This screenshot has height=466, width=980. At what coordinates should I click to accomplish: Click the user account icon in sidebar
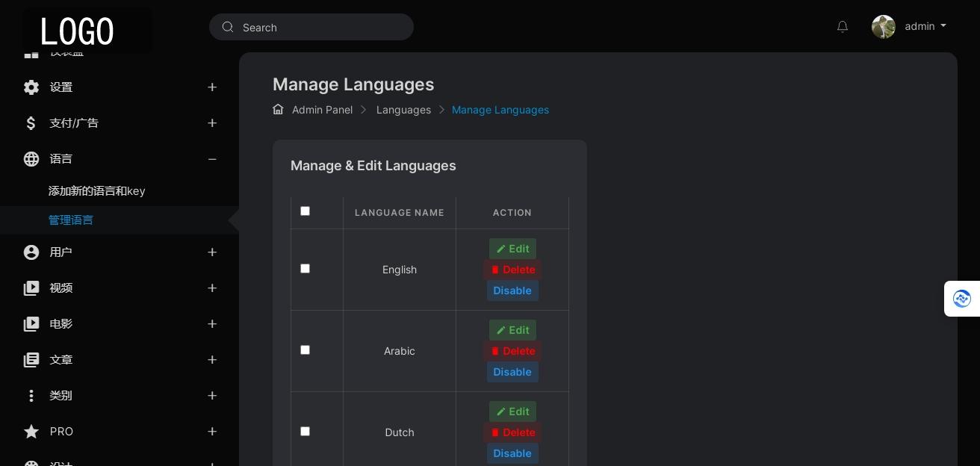click(x=31, y=252)
